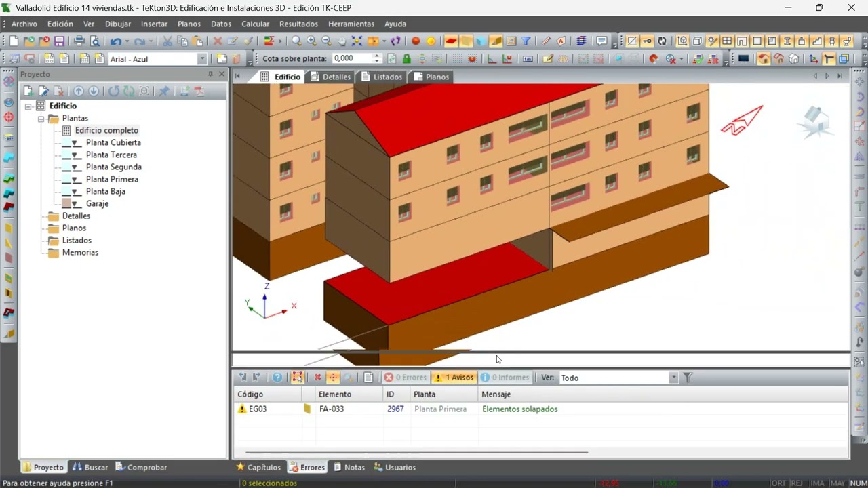The image size is (868, 488).
Task: Click the red Delete X icon in top toolbar
Action: pos(217,41)
